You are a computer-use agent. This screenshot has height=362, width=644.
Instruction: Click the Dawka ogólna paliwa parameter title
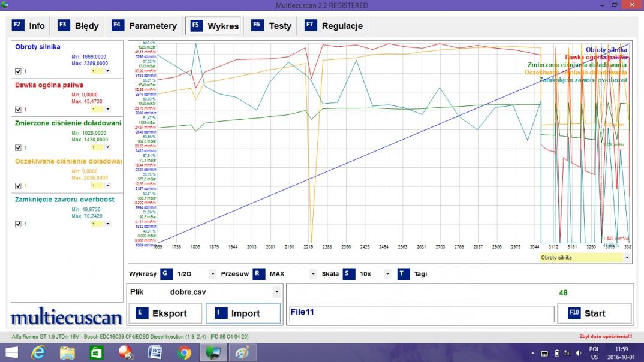coord(49,85)
